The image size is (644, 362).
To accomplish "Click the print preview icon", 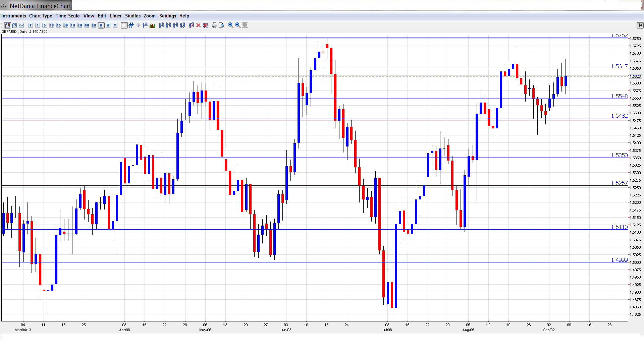I will tap(222, 25).
